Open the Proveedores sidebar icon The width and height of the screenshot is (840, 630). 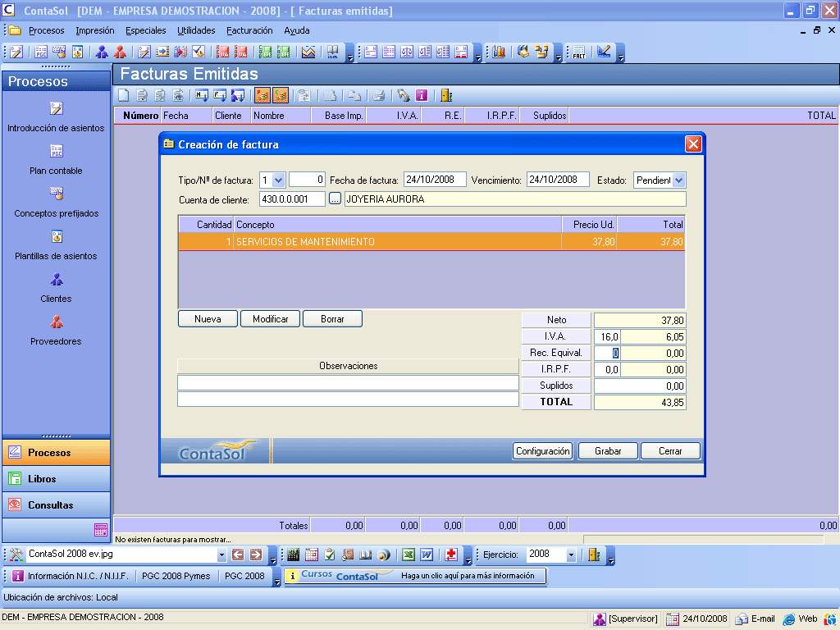pos(57,322)
